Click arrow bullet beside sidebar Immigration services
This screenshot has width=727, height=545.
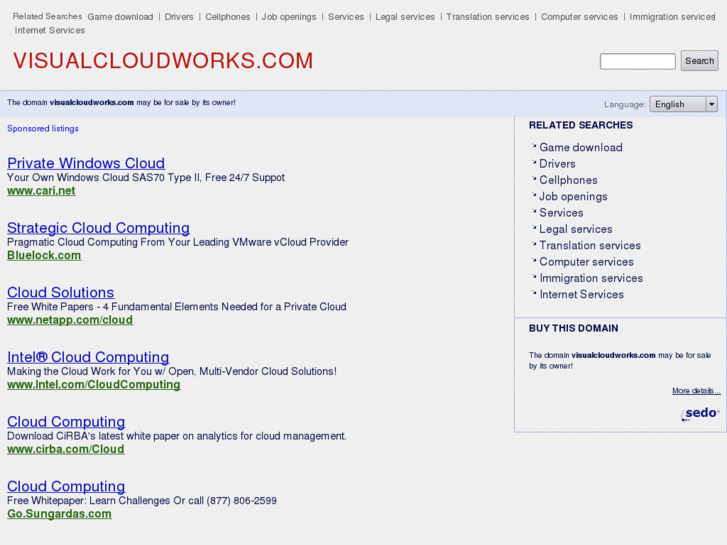pos(534,276)
